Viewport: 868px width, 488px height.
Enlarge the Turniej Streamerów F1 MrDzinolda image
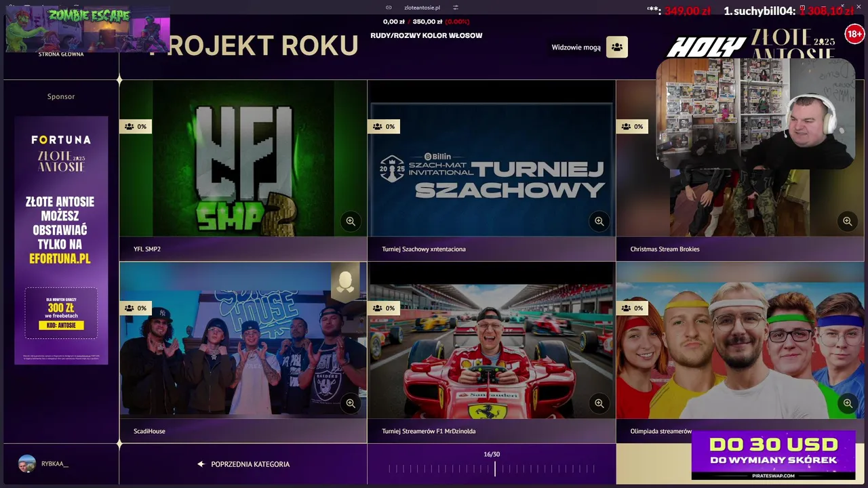(x=599, y=403)
